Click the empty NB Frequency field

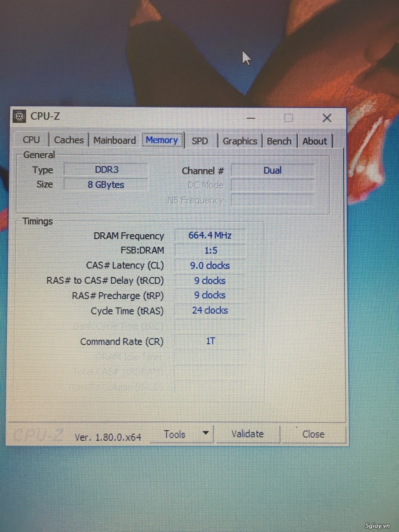tap(273, 200)
